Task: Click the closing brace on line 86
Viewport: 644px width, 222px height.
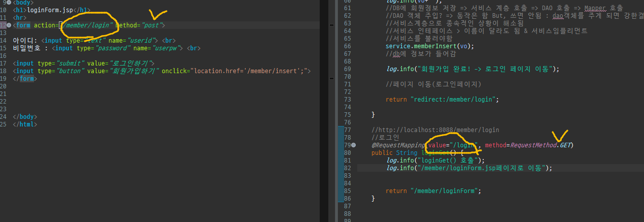Action: tap(373, 199)
